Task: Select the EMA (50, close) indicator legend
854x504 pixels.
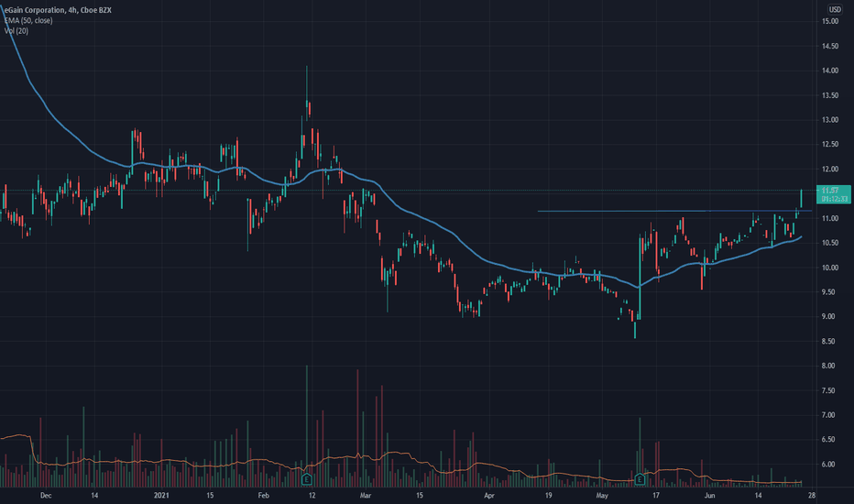Action: pyautogui.click(x=28, y=20)
